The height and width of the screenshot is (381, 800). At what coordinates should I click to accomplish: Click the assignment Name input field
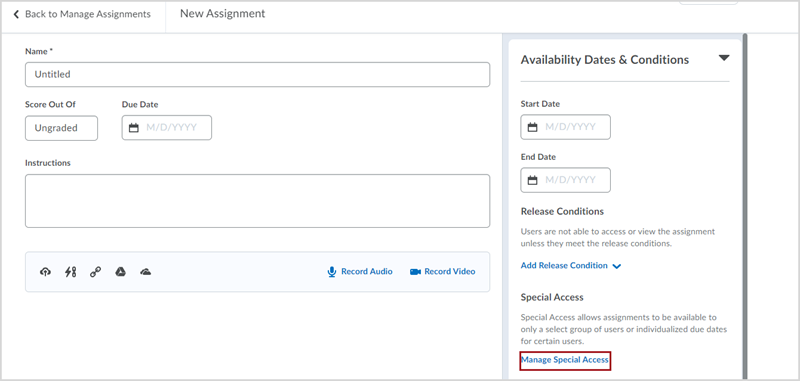tap(257, 74)
